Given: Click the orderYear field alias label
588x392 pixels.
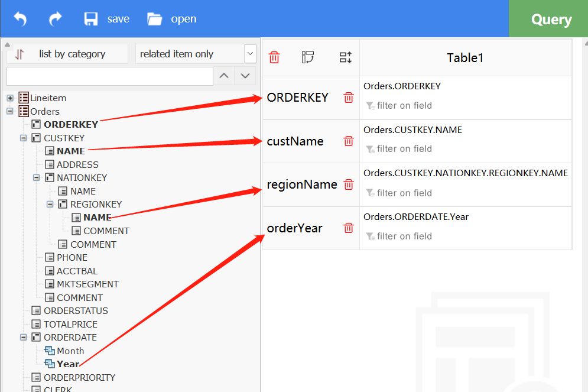Looking at the screenshot, I should [294, 228].
